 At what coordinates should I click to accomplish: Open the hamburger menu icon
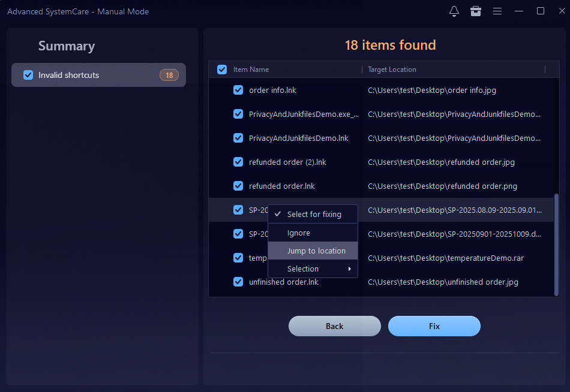pyautogui.click(x=497, y=11)
